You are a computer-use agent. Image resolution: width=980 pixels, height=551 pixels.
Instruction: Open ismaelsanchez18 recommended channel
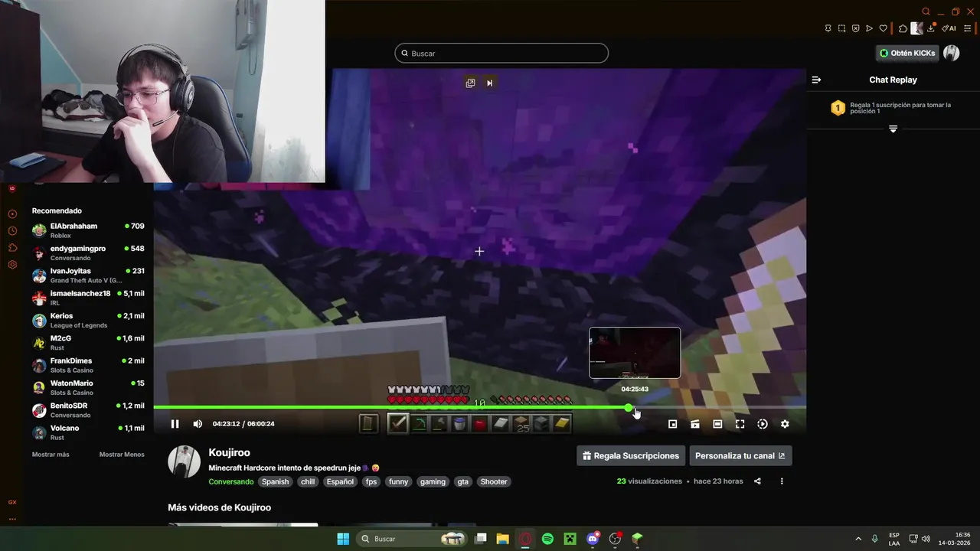(x=88, y=298)
